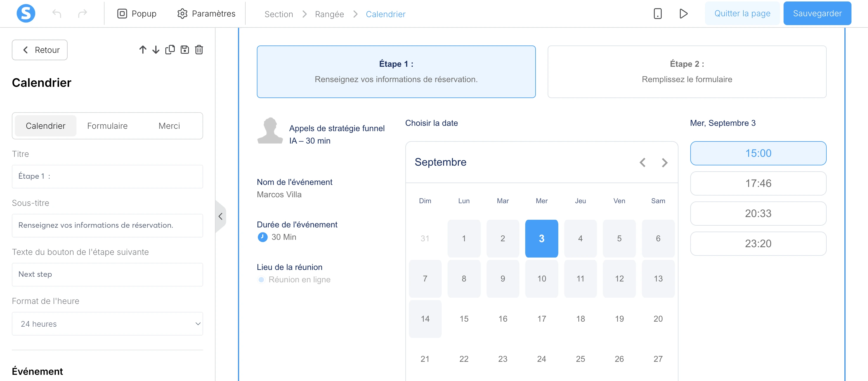868x381 pixels.
Task: Go to previous month in calendar
Action: click(x=642, y=162)
